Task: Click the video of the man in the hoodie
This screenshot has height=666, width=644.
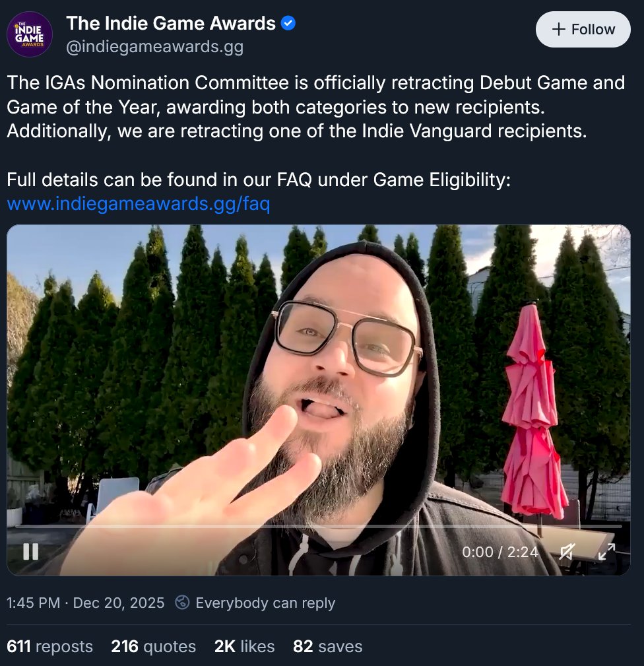Action: click(x=319, y=400)
